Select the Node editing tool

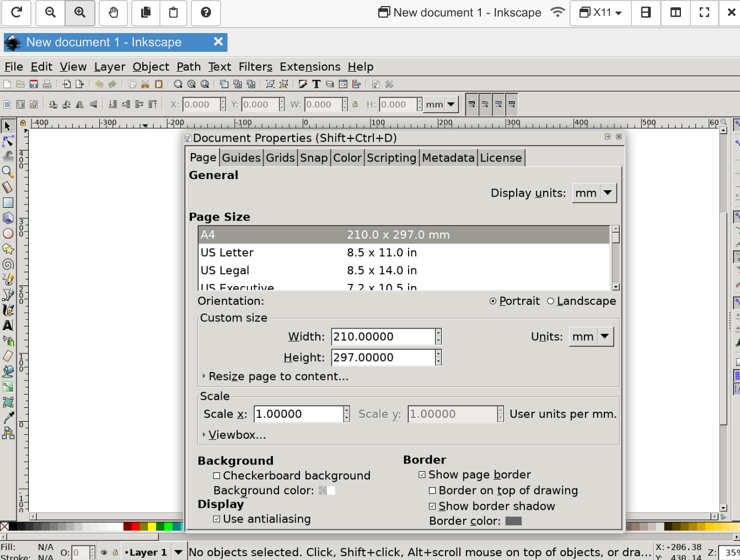[x=8, y=142]
